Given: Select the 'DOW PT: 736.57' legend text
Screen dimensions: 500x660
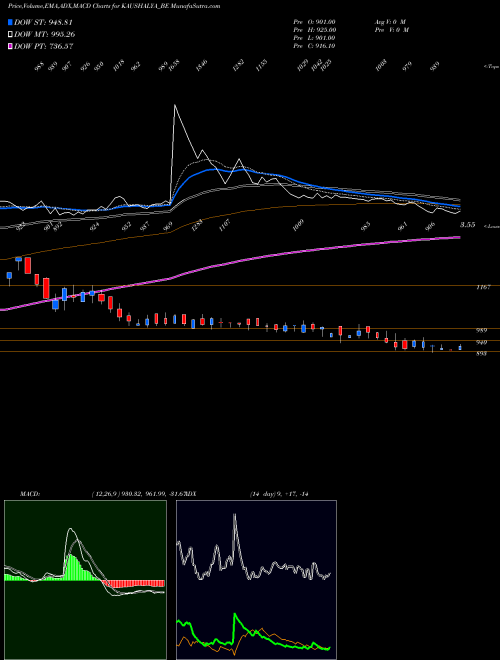Looking at the screenshot, I should (44, 46).
